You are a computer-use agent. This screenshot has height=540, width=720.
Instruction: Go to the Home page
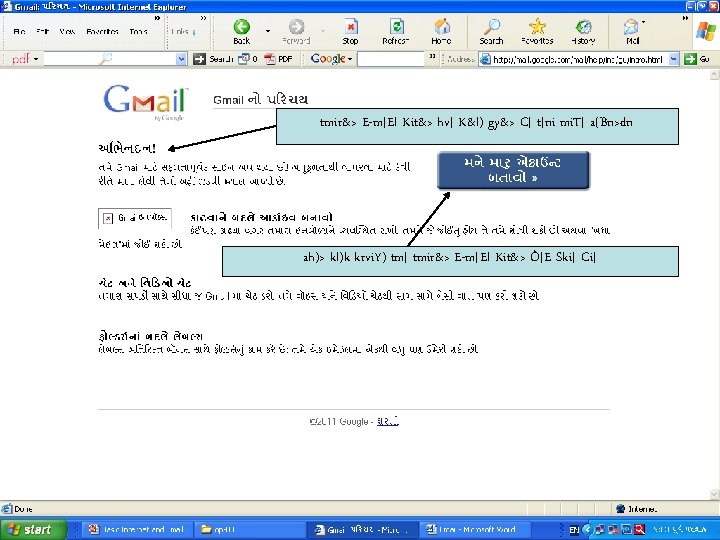(x=441, y=31)
